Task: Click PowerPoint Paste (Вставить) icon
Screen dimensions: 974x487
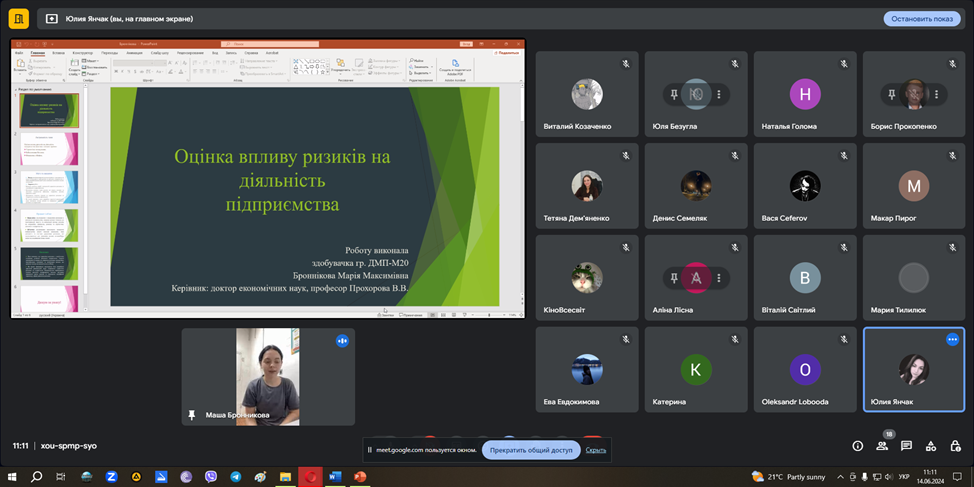Action: point(19,65)
